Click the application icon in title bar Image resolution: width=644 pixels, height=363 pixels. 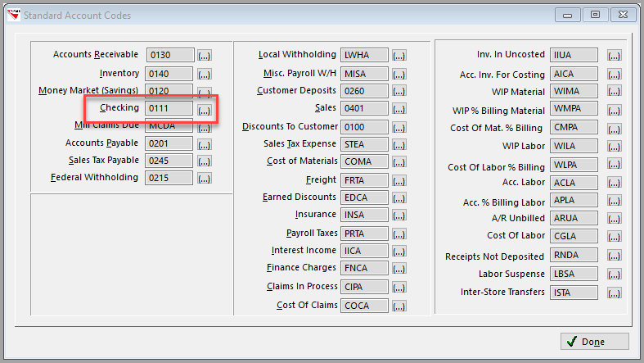point(13,16)
